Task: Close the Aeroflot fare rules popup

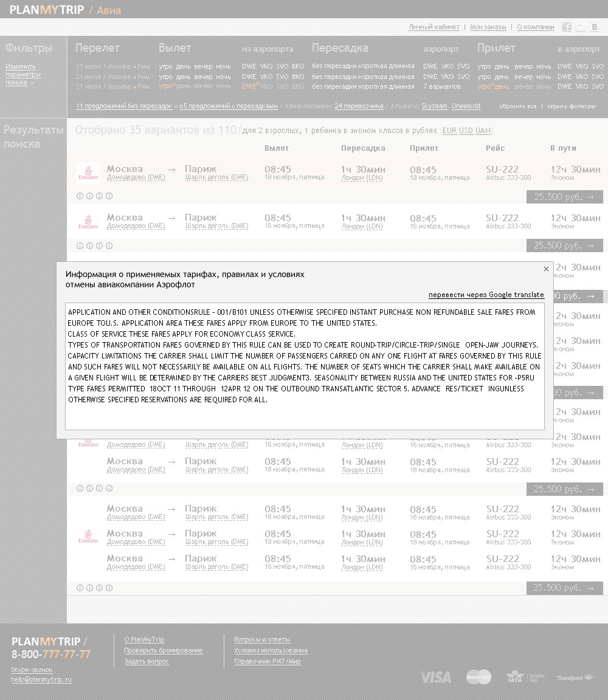Action: [x=546, y=269]
